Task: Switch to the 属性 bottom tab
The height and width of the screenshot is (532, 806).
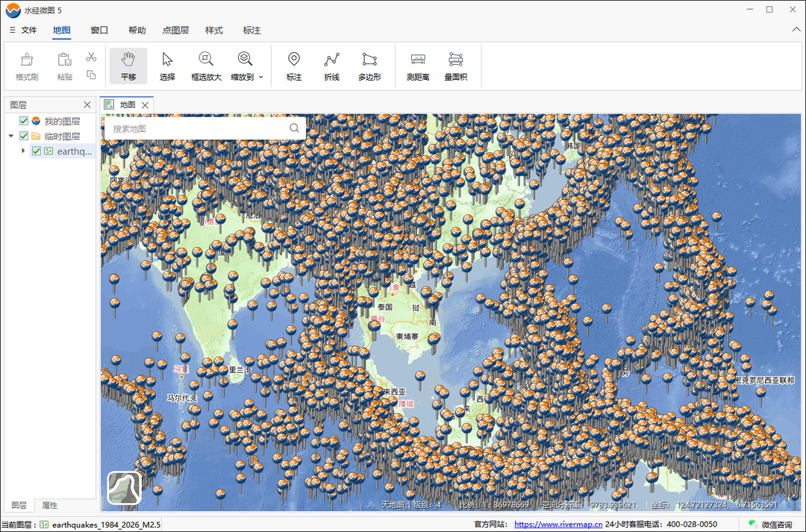Action: 49,505
